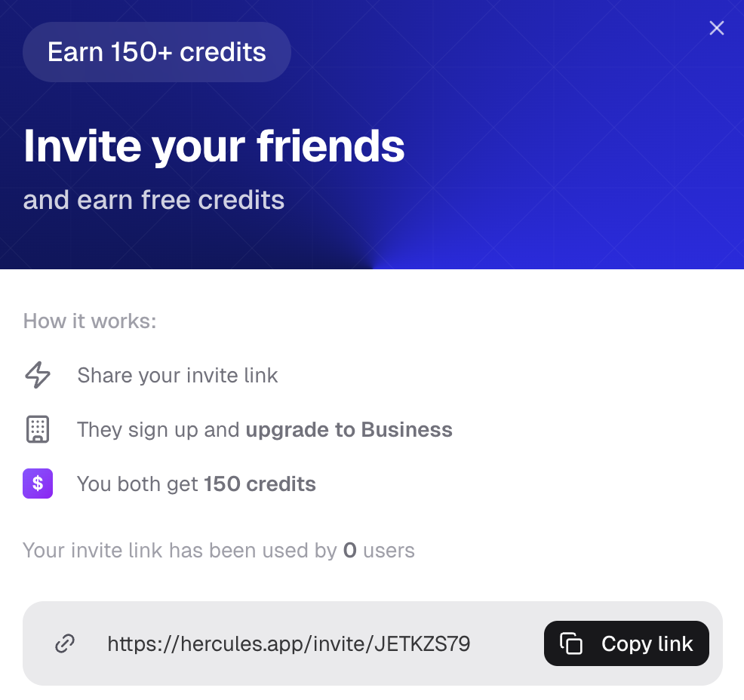Click the hercules.app invite link
The height and width of the screenshot is (700, 744).
[289, 643]
